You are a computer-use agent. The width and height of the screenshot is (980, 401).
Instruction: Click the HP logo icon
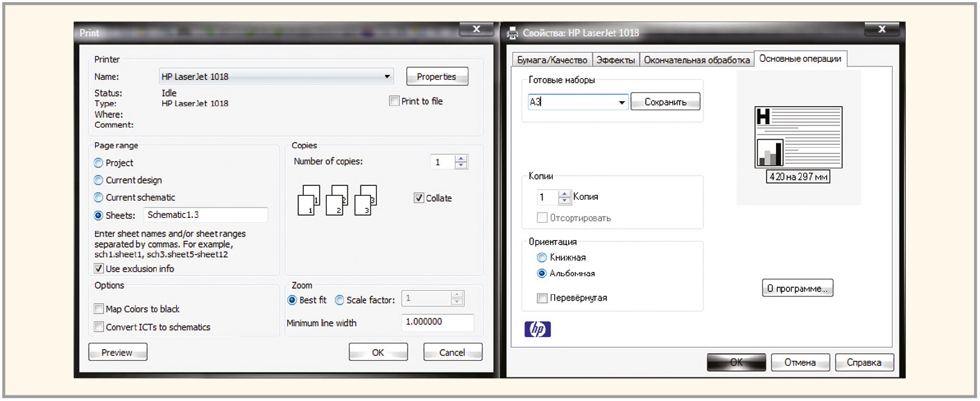point(538,329)
